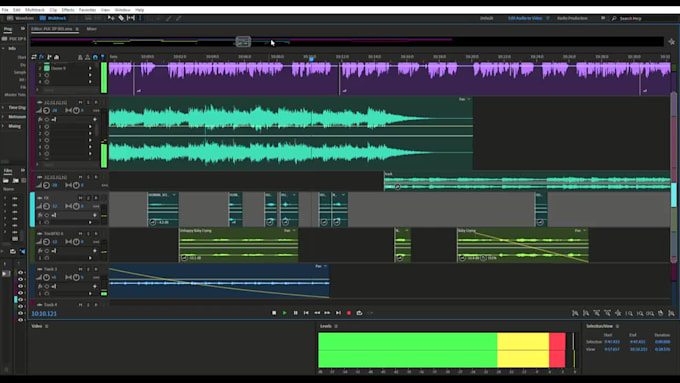Viewport: 680px width, 383px height.
Task: Arm the FX track for recording
Action: pos(96,198)
